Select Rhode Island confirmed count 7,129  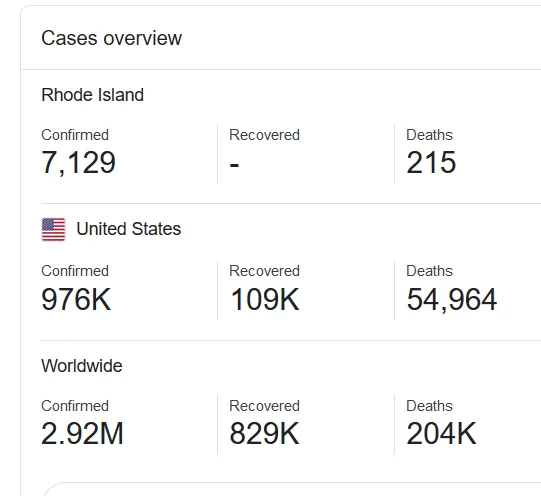[78, 162]
